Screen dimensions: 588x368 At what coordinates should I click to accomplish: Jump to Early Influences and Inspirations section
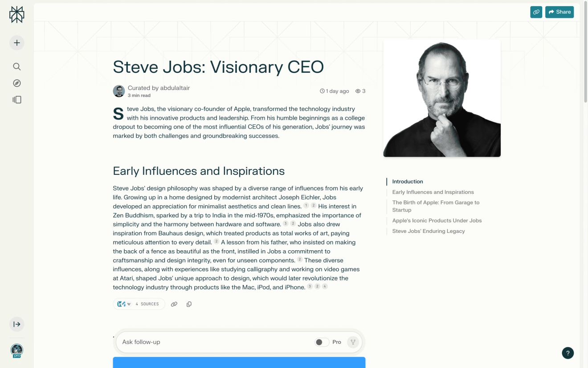click(x=433, y=192)
